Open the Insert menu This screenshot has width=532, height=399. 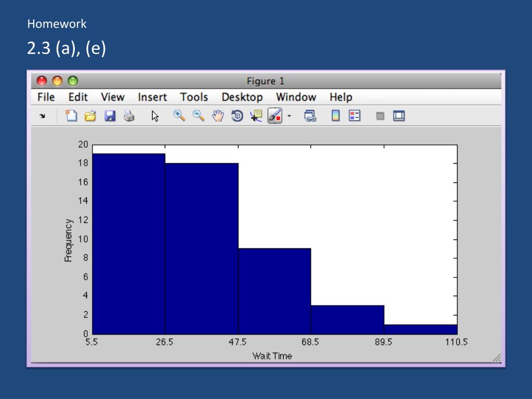click(152, 97)
